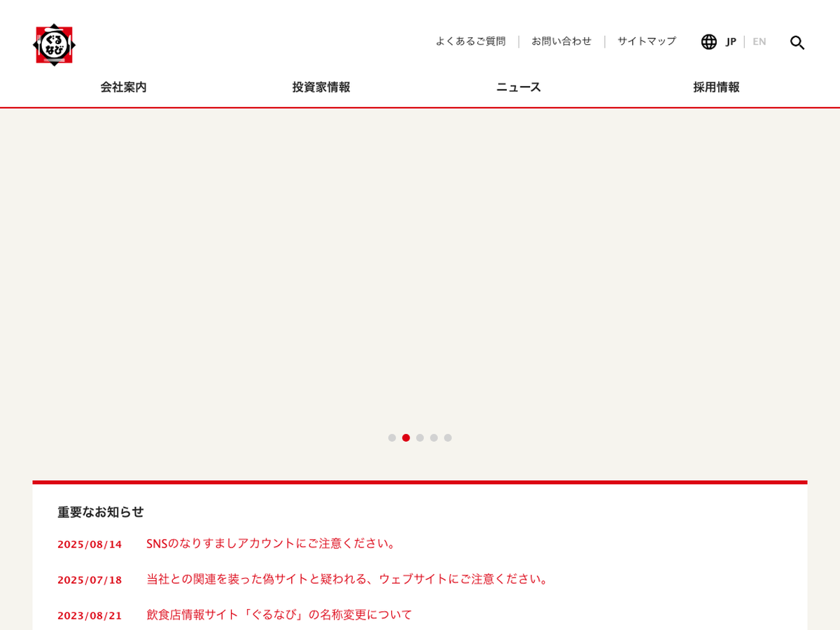
Task: Show the third carousel slide dot
Action: click(x=420, y=437)
